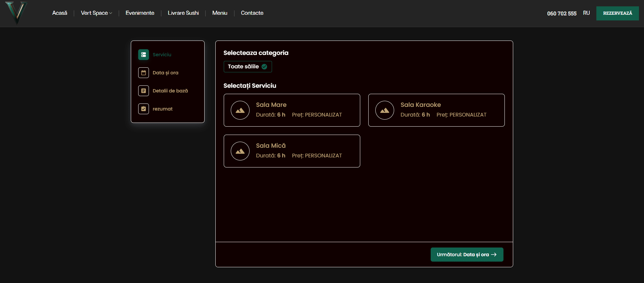Call phone number 060 702 555

(562, 13)
